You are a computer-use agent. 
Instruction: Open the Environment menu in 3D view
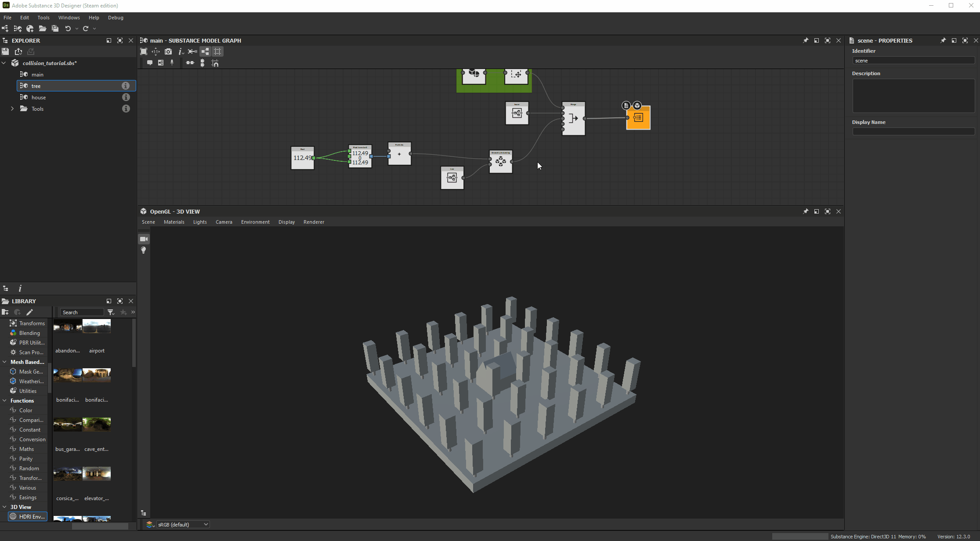click(255, 222)
